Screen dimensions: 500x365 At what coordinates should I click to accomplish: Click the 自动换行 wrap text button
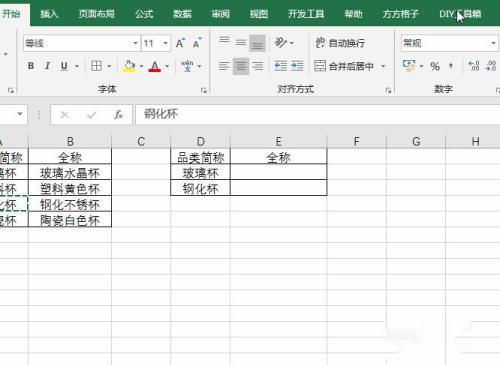coord(340,43)
